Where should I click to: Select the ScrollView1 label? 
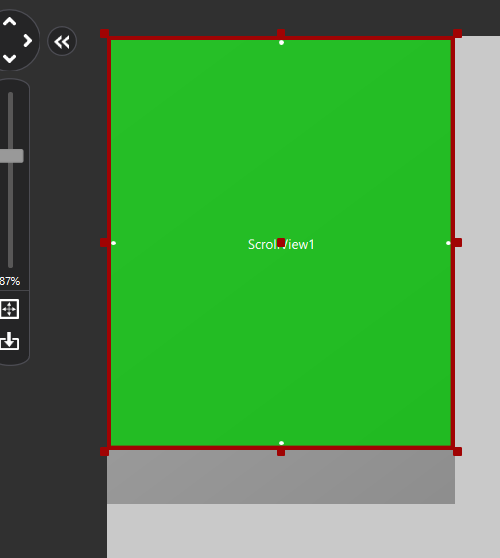[281, 244]
